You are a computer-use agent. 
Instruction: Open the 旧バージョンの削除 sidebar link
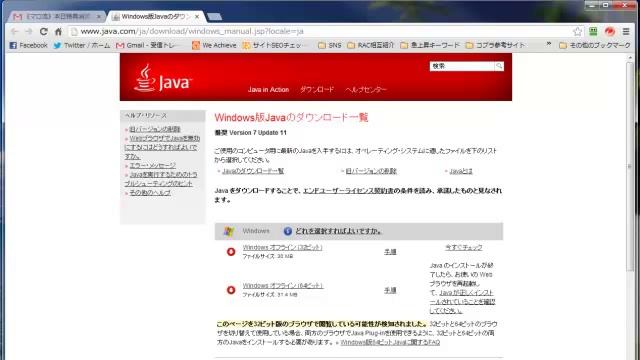[x=155, y=129]
